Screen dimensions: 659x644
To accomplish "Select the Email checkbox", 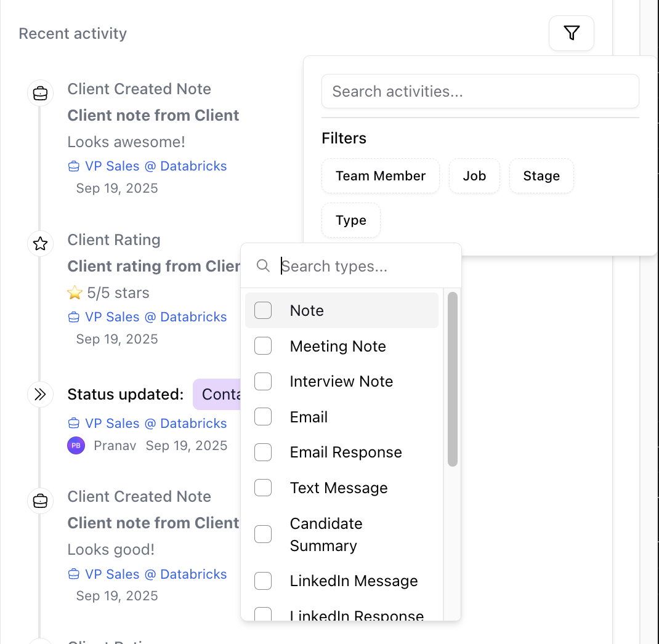I will (263, 417).
